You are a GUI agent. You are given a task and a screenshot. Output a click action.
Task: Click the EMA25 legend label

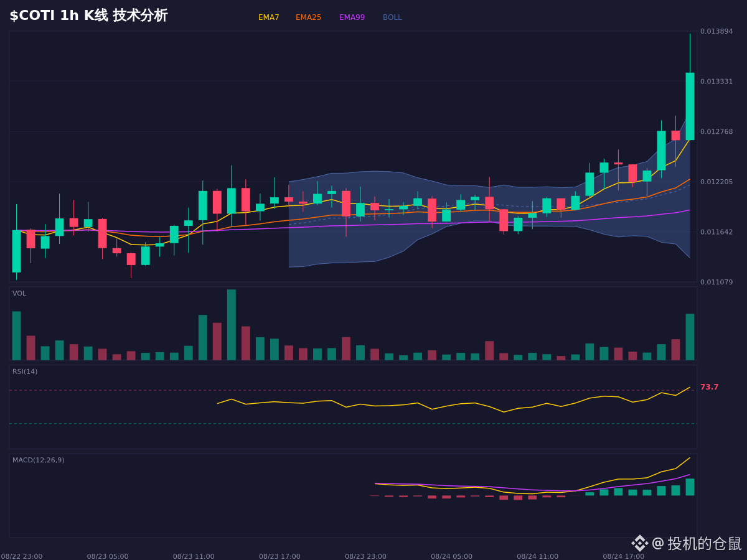(x=309, y=17)
